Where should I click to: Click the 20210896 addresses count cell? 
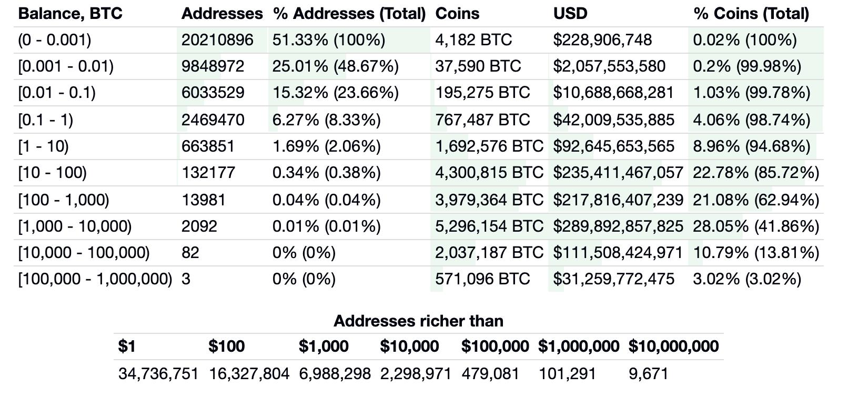pos(217,40)
